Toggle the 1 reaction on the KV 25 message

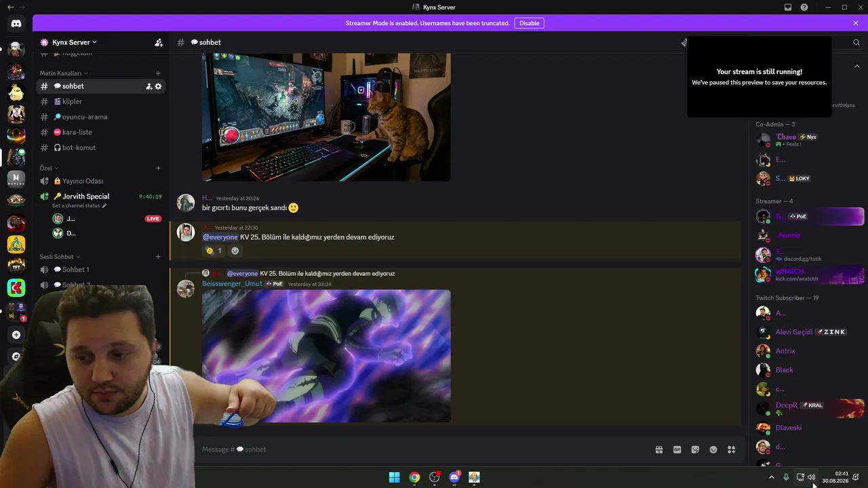(214, 251)
